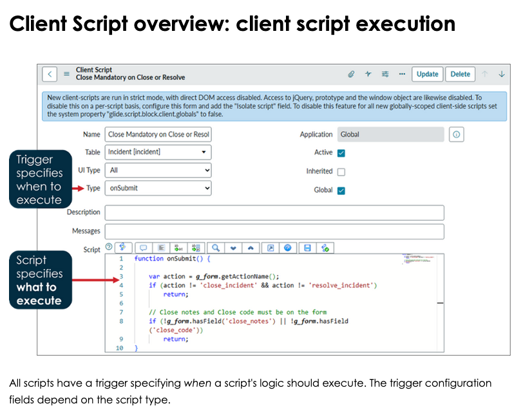532x415 pixels.
Task: Click the Replace icon in script toolbar
Action: (178, 248)
